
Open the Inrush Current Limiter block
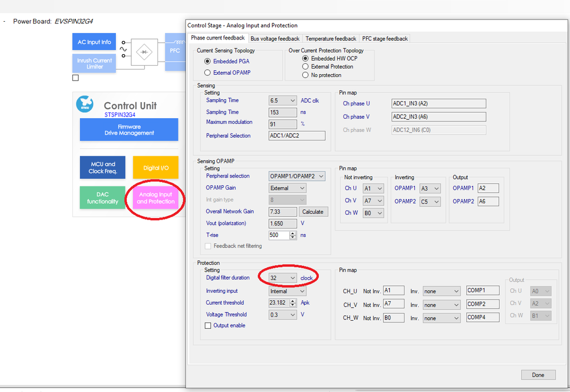point(94,63)
